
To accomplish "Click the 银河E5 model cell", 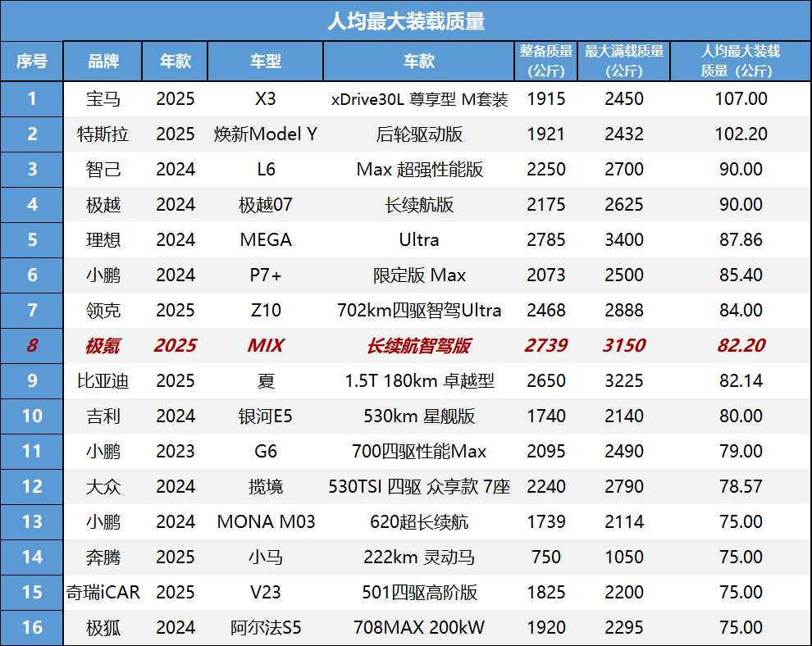I will click(265, 416).
